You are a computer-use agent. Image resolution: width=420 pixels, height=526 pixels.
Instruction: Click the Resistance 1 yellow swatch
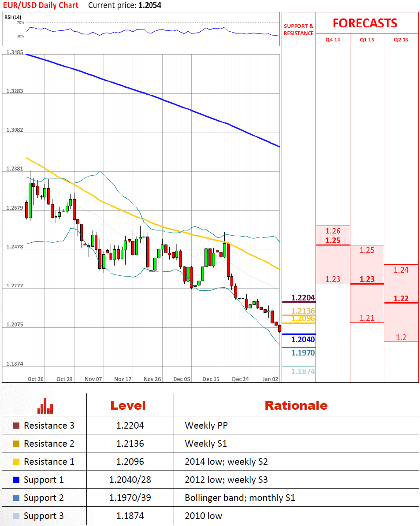(16, 462)
